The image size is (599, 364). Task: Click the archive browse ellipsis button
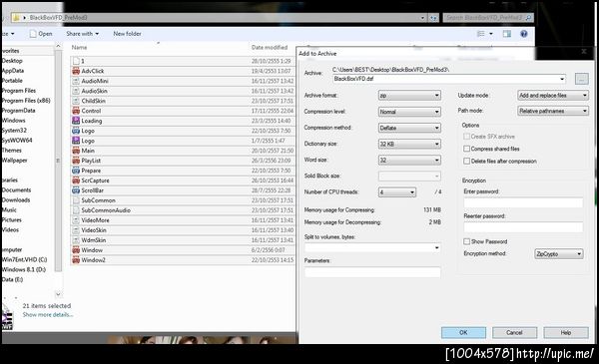click(581, 79)
